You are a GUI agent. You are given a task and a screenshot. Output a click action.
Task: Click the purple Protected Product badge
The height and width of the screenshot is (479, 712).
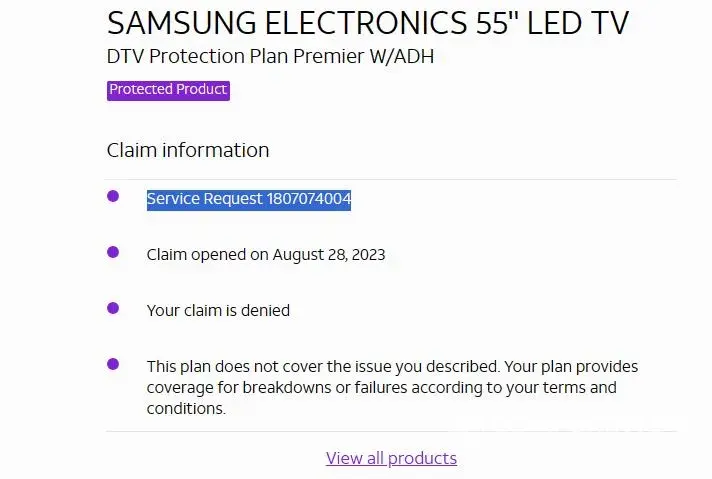tap(168, 90)
